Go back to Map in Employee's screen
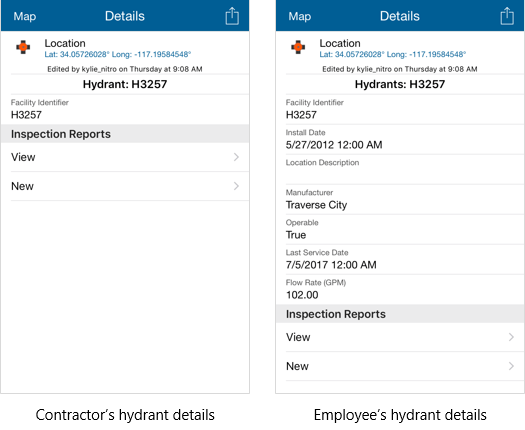Viewport: 525px width, 430px height. (x=300, y=16)
